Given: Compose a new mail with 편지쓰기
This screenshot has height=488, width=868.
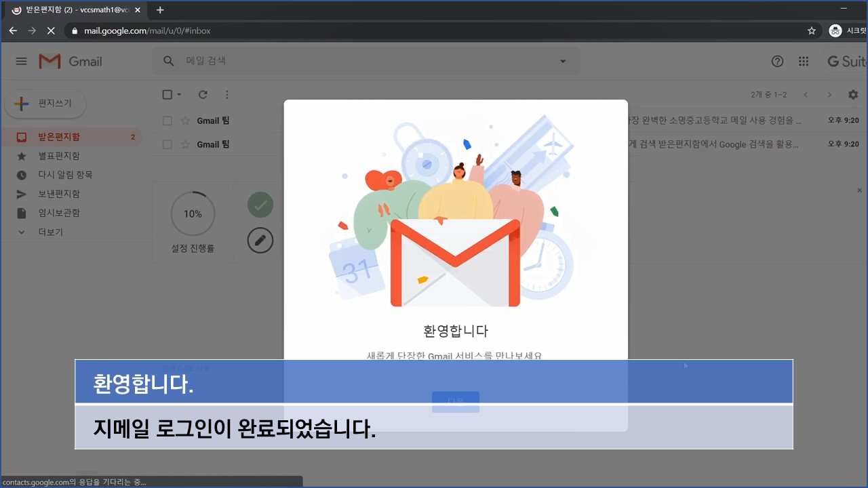Looking at the screenshot, I should tap(45, 104).
